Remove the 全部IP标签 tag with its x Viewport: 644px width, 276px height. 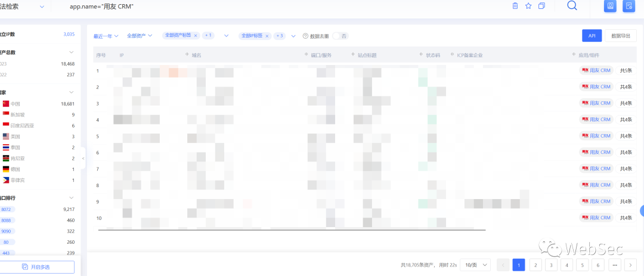click(267, 36)
